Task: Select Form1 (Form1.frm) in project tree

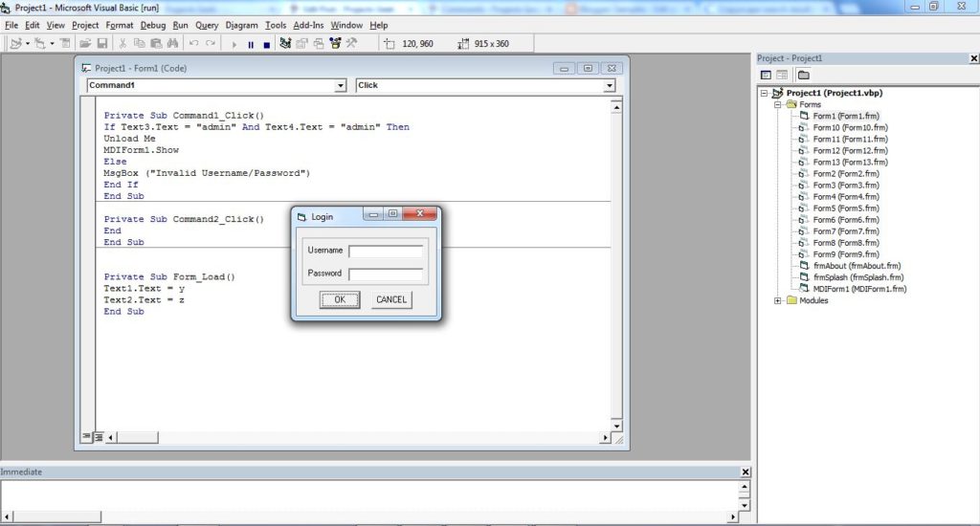Action: point(846,116)
